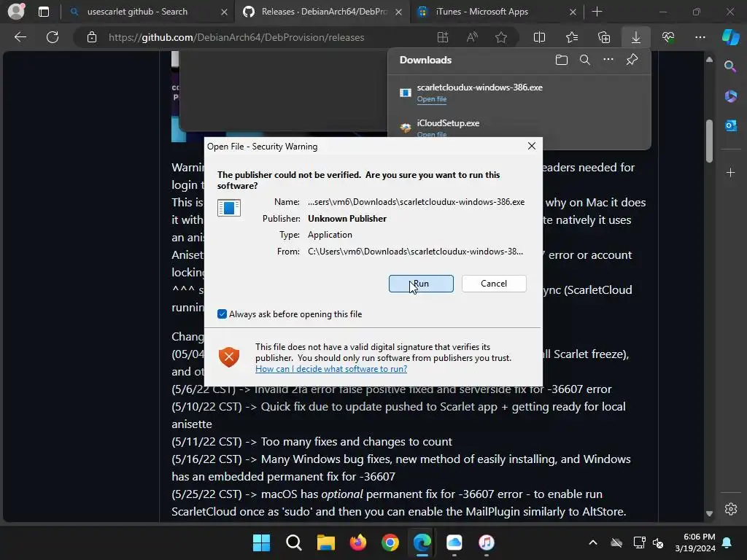
Task: Toggle the Downloads toolbar button
Action: pyautogui.click(x=635, y=37)
